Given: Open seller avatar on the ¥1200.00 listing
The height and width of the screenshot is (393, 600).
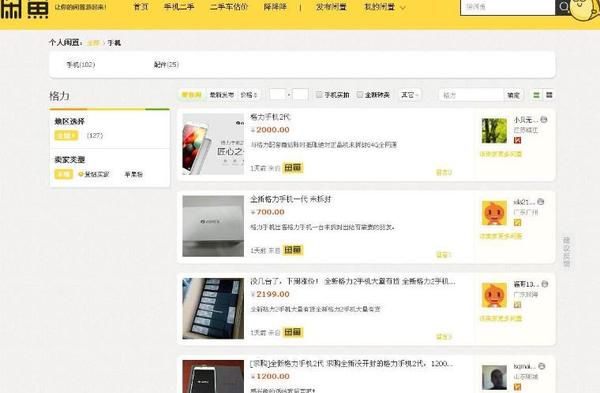Looking at the screenshot, I should click(494, 377).
